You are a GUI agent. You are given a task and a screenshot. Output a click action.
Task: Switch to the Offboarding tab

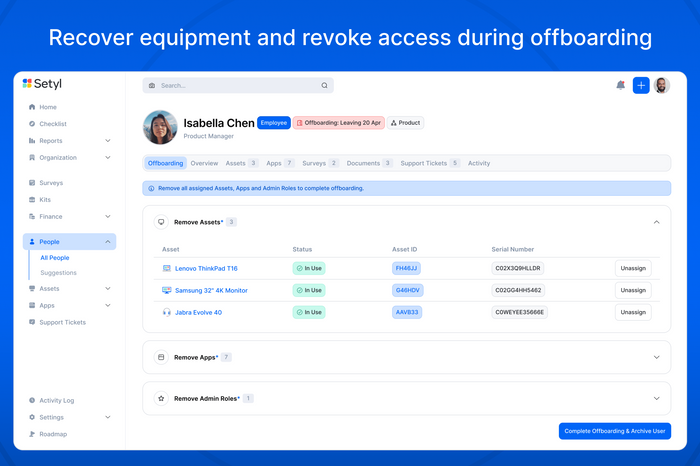tap(165, 163)
